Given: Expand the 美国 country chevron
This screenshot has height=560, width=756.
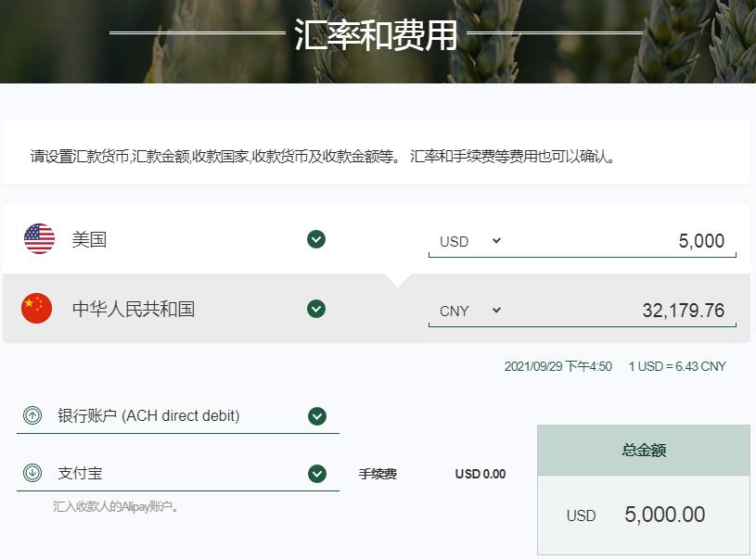Looking at the screenshot, I should tap(316, 240).
